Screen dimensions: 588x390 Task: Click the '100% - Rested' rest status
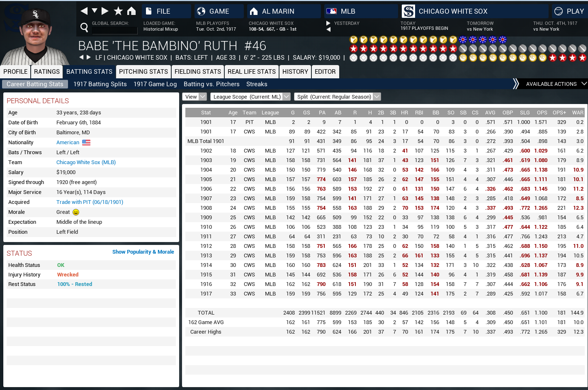click(x=75, y=284)
